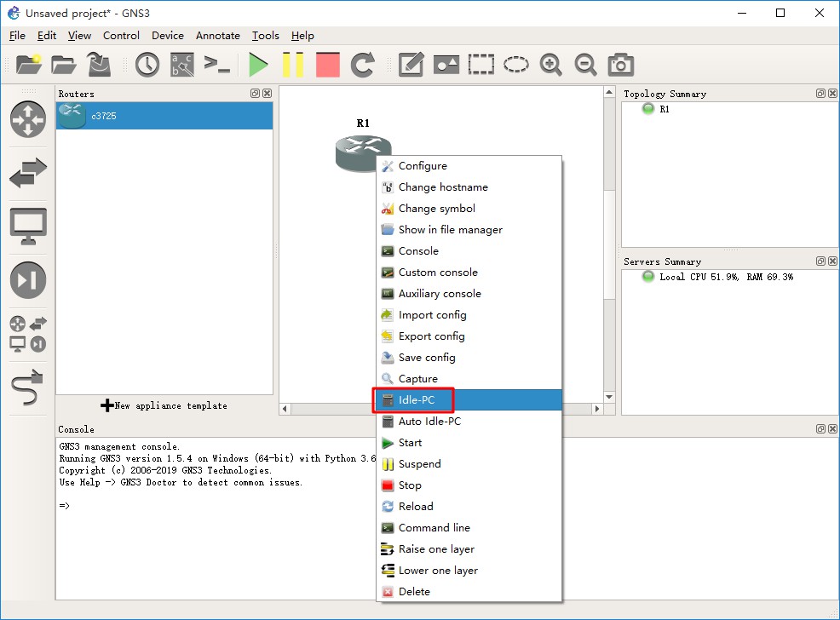Browse all devices sidebar icon

[28, 335]
